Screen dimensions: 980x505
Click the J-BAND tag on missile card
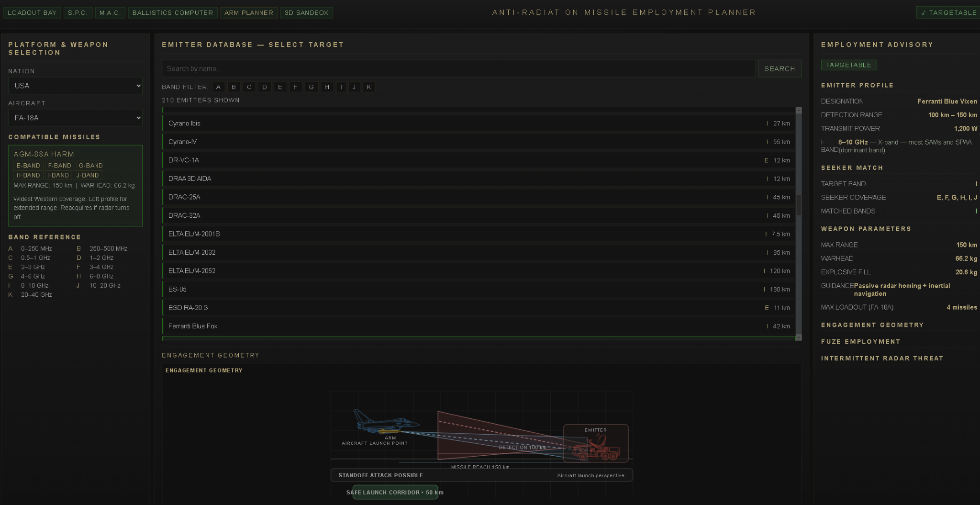(88, 175)
